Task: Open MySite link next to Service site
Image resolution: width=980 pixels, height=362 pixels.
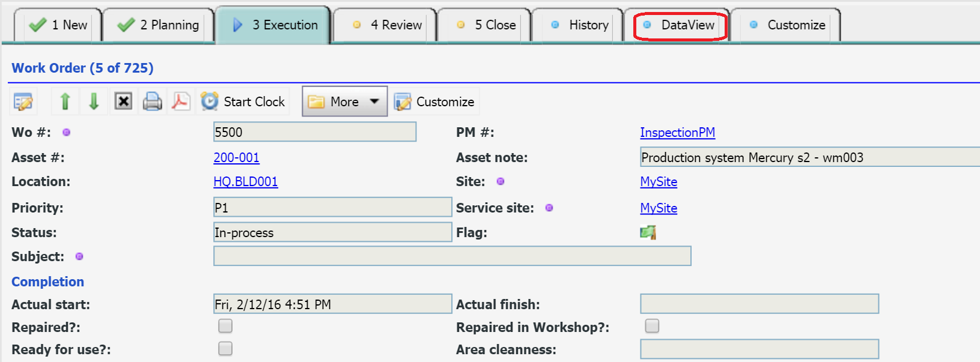Action: point(659,208)
